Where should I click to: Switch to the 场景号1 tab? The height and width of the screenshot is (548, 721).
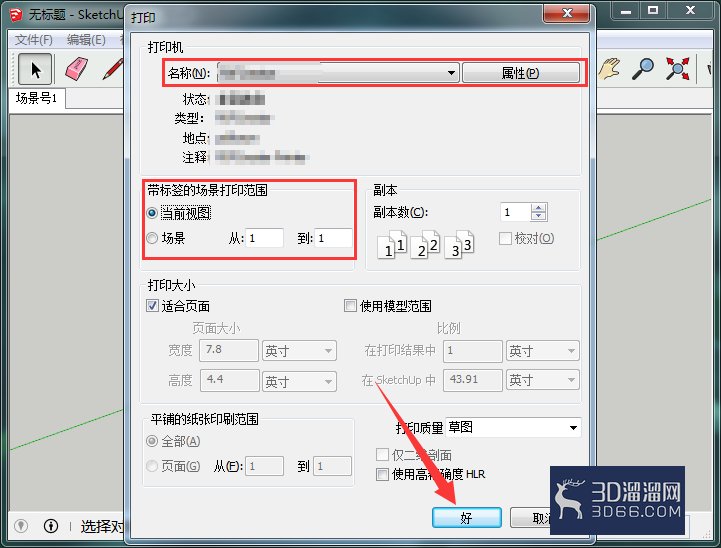point(37,98)
